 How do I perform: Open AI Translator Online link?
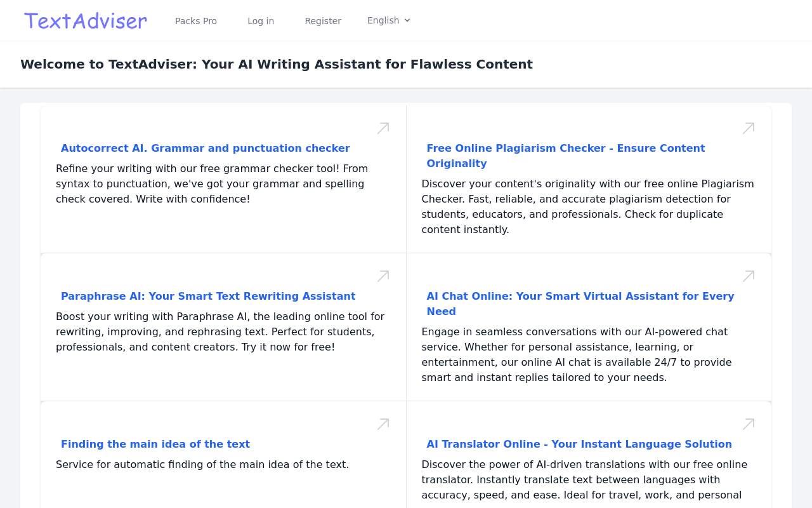(x=579, y=444)
